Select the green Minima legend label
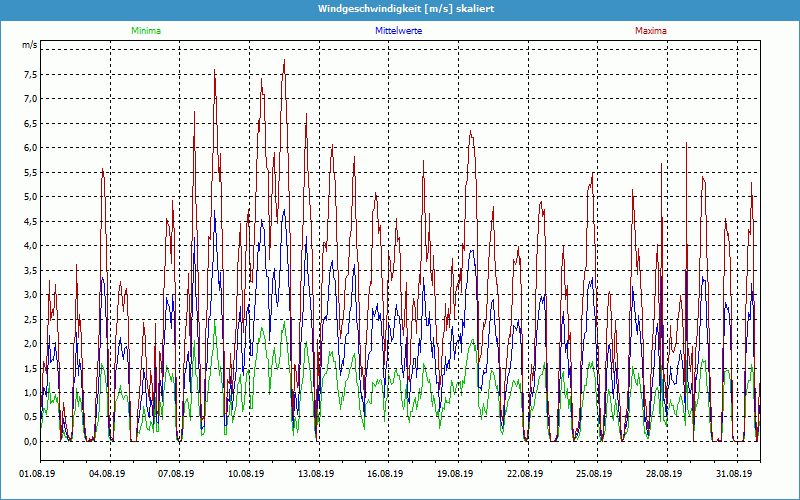Viewport: 800px width, 500px height. pos(145,31)
